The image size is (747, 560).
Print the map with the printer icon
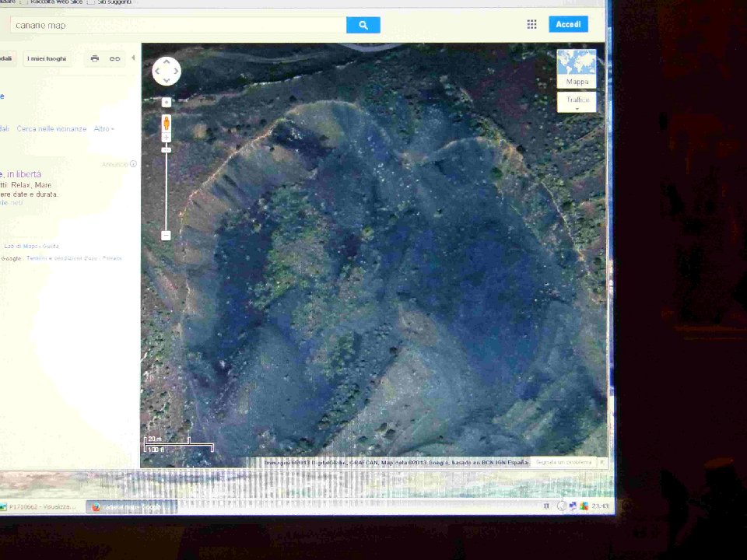(x=95, y=58)
